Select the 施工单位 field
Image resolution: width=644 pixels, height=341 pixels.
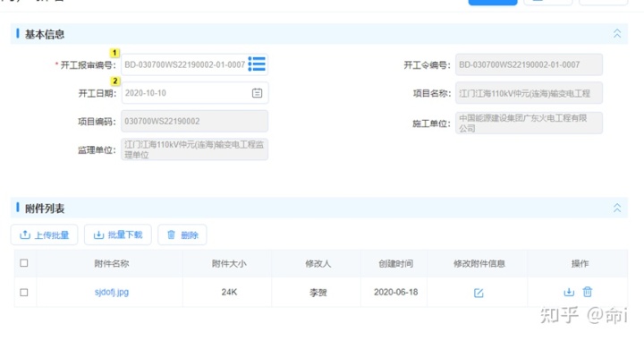pos(529,123)
